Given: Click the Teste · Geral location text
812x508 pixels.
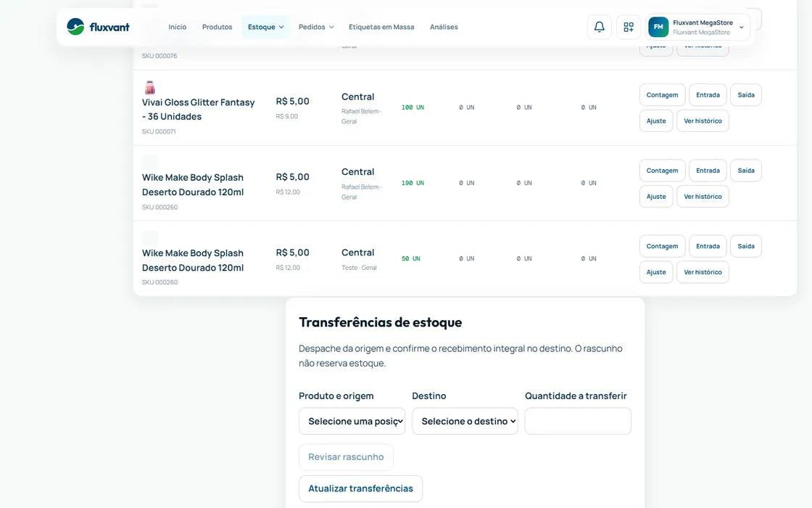Looking at the screenshot, I should pyautogui.click(x=359, y=268).
